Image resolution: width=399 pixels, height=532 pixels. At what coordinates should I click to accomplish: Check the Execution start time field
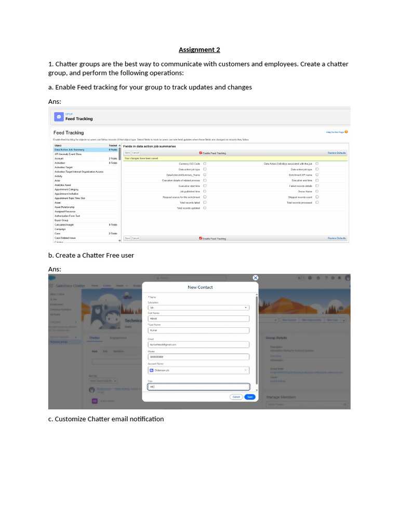coord(205,186)
